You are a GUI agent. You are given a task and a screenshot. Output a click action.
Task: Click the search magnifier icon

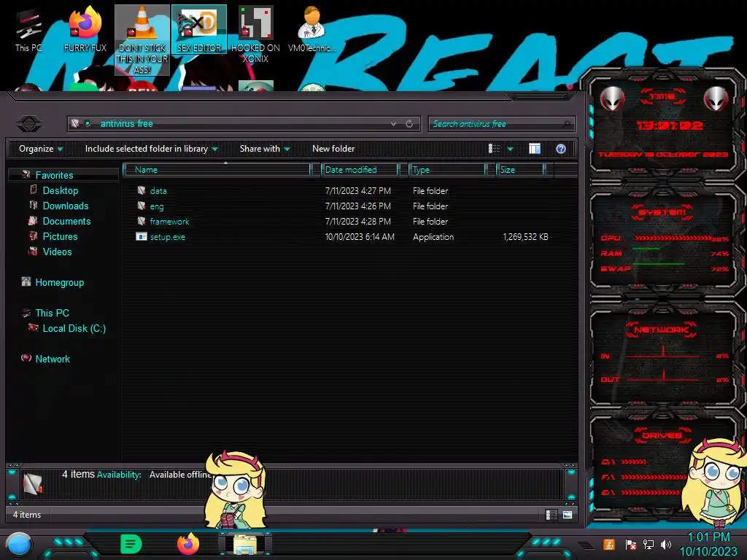[x=566, y=124]
